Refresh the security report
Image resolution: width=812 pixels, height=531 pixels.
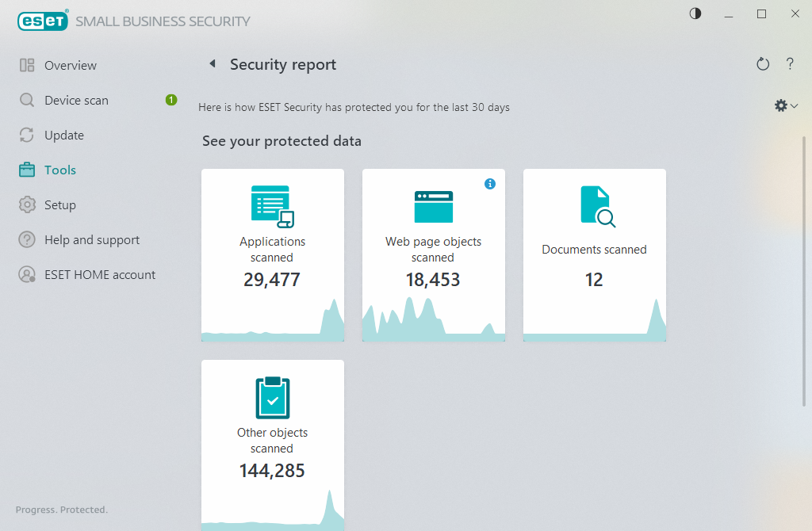tap(763, 64)
